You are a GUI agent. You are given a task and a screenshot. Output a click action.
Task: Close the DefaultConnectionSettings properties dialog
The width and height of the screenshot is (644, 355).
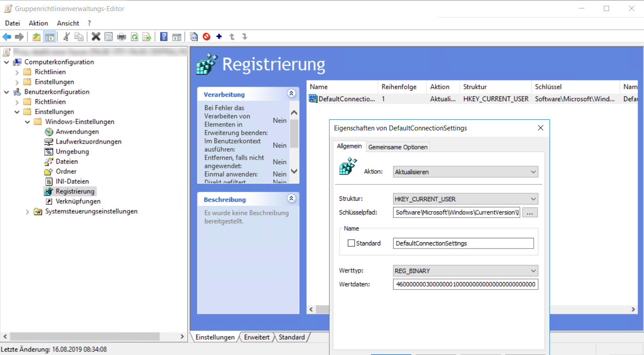541,128
